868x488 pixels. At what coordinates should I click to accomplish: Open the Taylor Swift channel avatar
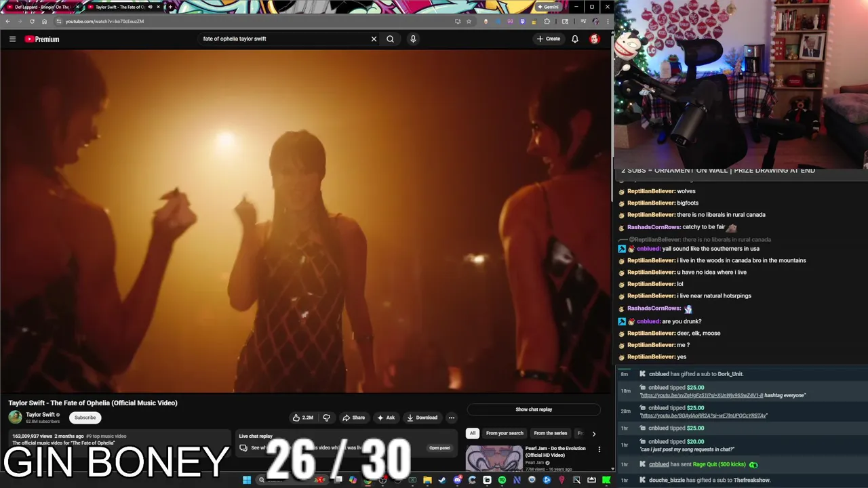coord(15,418)
